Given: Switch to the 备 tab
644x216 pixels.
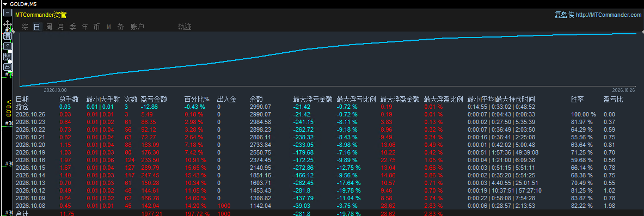Looking at the screenshot, I should (x=121, y=27).
